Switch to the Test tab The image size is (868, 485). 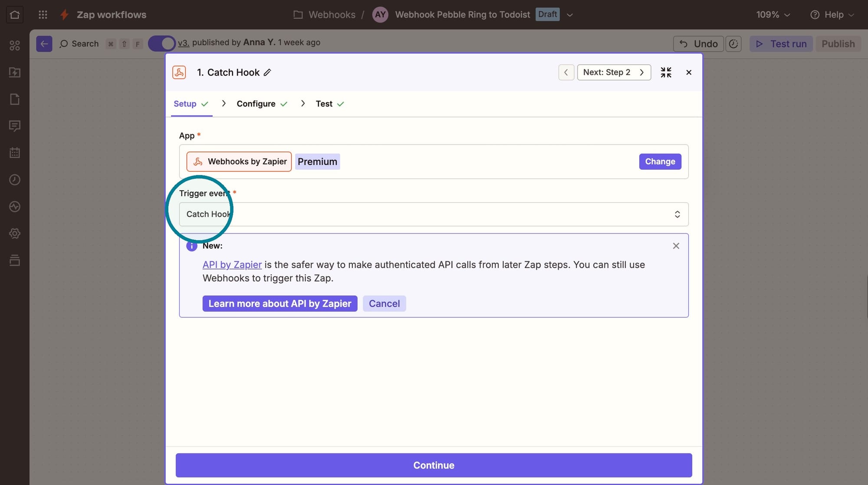(x=330, y=104)
